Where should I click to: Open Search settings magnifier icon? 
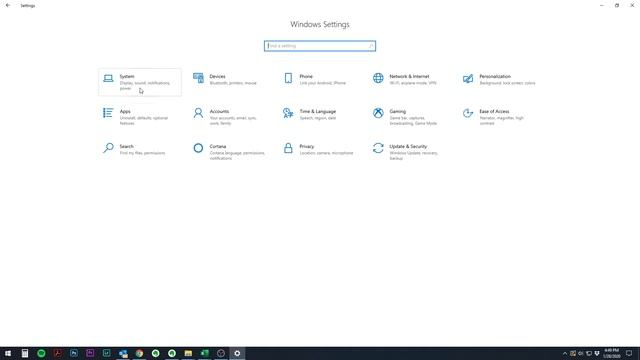click(x=108, y=148)
